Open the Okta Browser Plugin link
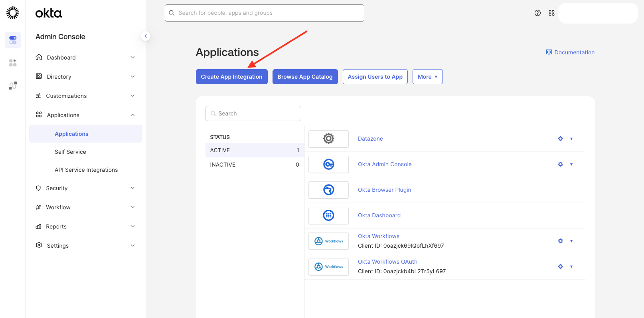 [384, 190]
